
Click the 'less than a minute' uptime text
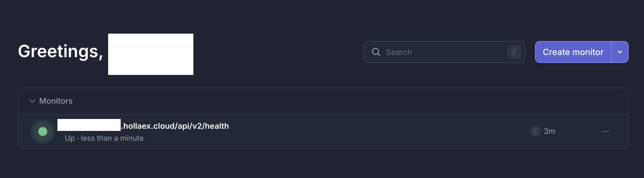point(112,138)
